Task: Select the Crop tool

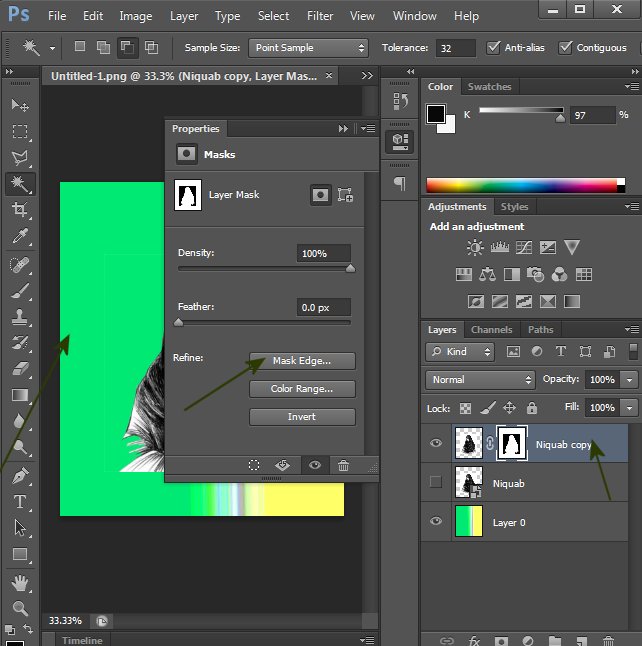Action: tap(19, 210)
